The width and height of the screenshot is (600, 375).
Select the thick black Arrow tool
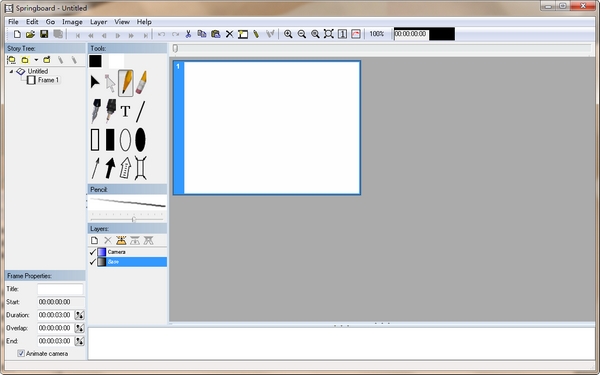tap(110, 168)
